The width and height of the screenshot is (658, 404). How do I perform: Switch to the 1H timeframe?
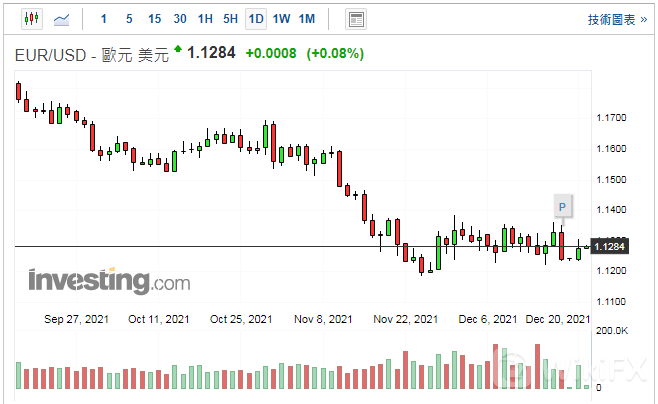click(205, 19)
